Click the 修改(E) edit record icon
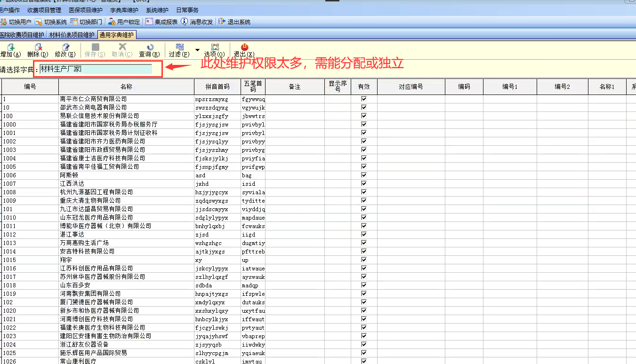 pos(66,47)
